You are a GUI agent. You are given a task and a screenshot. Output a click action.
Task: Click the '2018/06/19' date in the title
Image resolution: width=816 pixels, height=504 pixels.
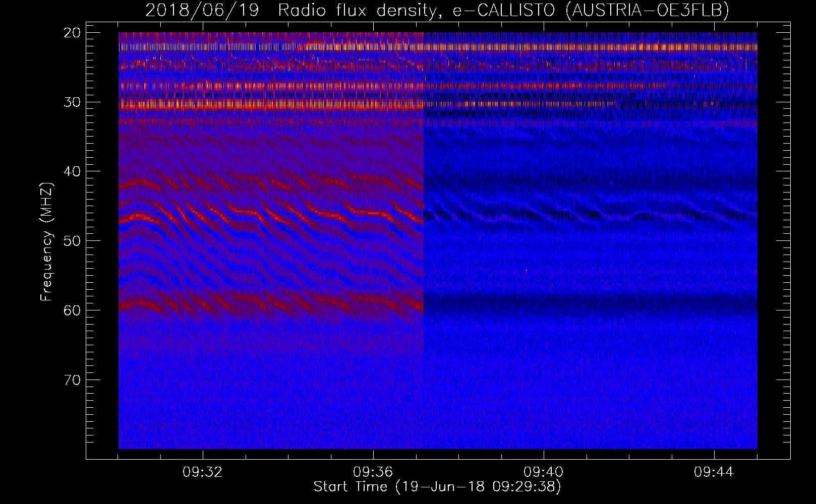click(x=202, y=11)
